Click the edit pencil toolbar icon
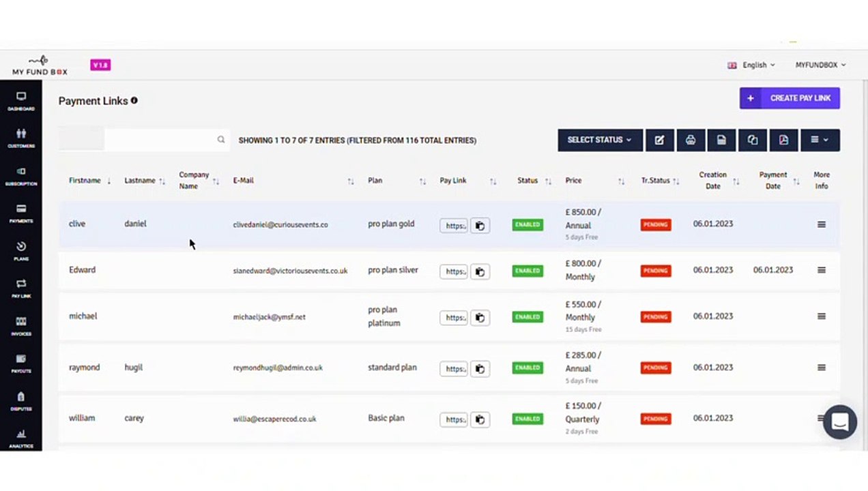 point(659,140)
